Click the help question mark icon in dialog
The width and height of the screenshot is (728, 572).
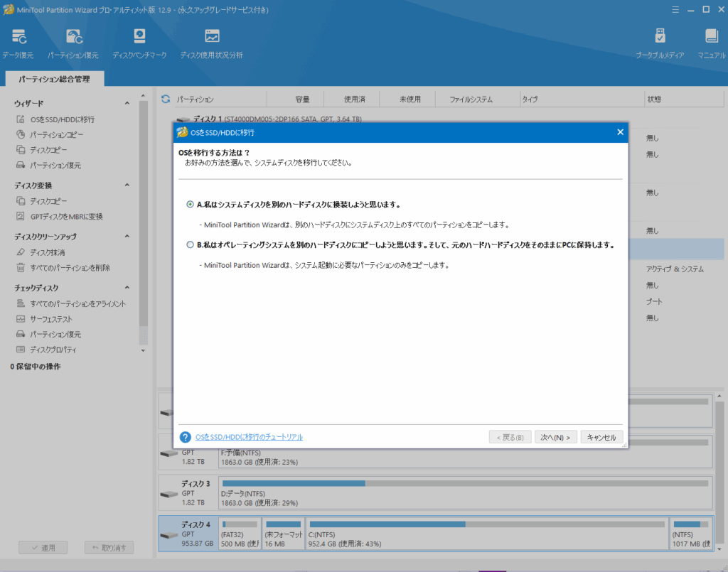186,437
